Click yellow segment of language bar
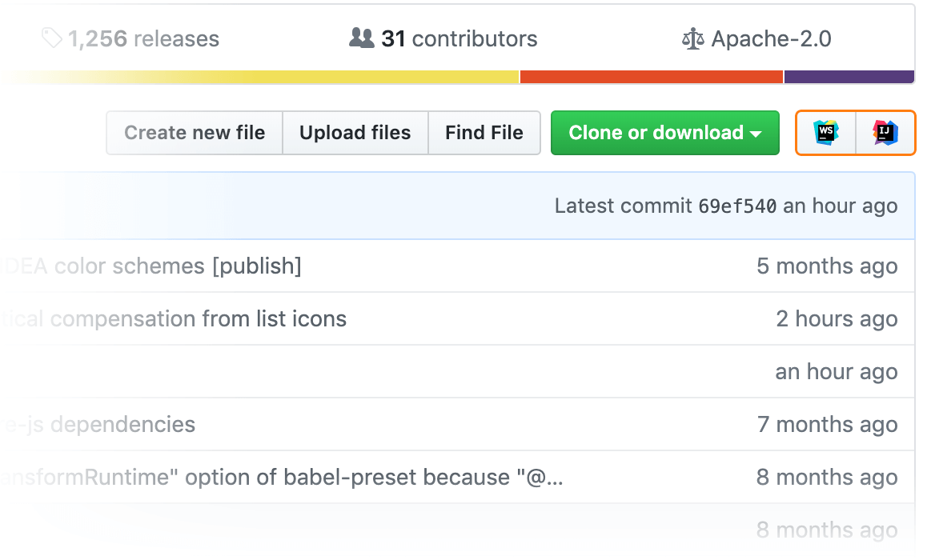The image size is (927, 560). click(x=320, y=77)
